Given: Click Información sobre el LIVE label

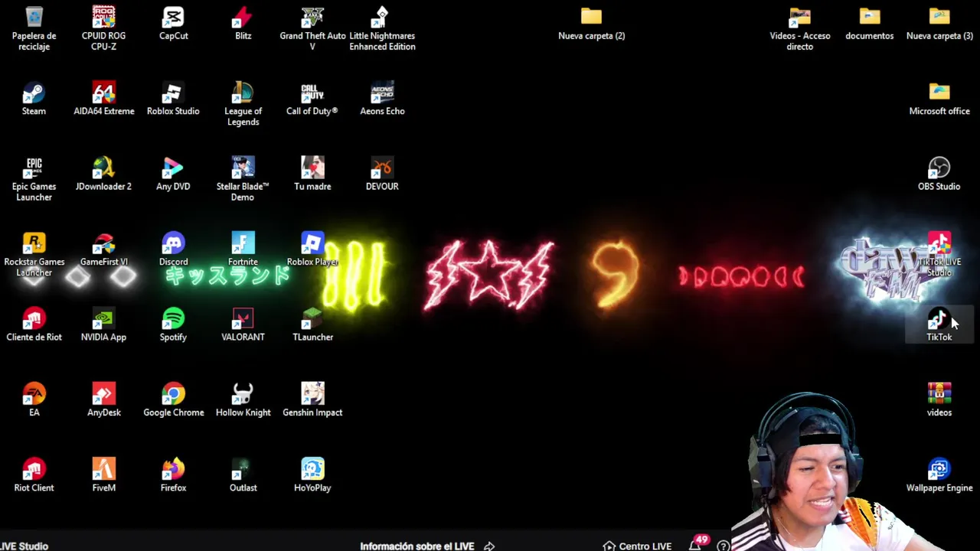Looking at the screenshot, I should [416, 546].
